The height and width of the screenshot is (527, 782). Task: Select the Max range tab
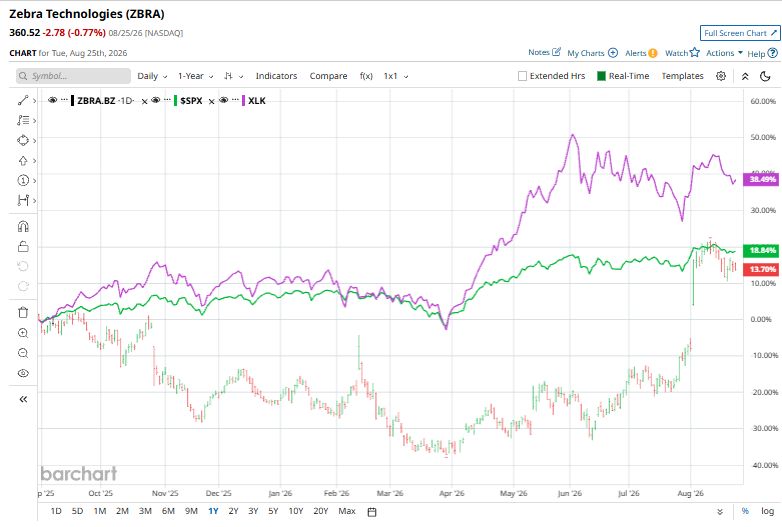point(347,511)
